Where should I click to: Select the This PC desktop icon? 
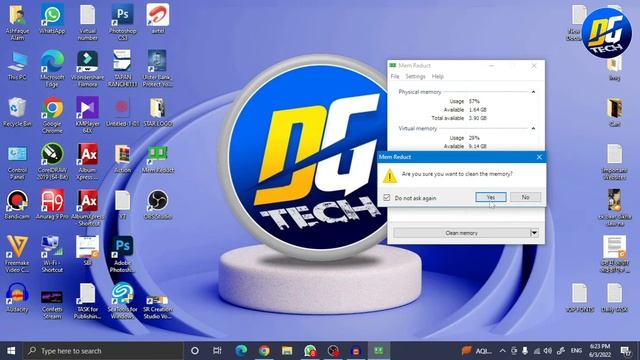[x=17, y=65]
